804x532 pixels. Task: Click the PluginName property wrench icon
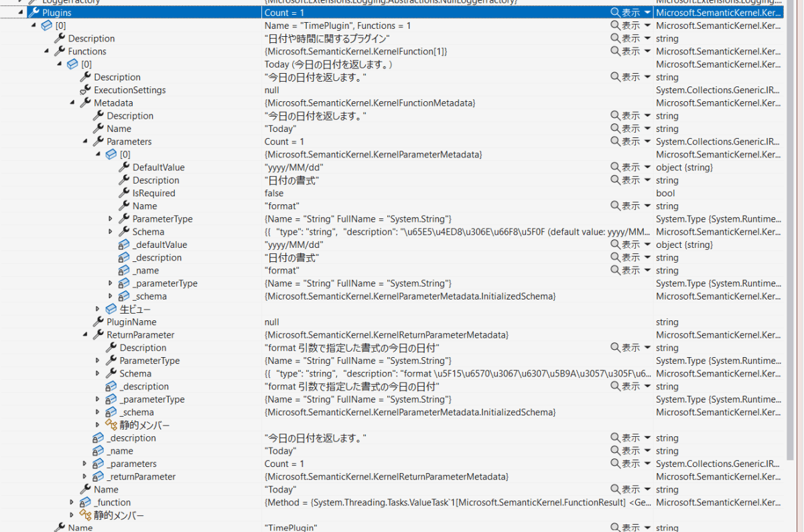(98, 322)
